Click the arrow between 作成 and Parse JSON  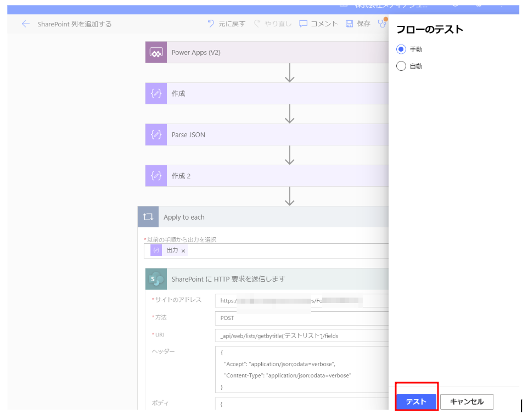(290, 114)
